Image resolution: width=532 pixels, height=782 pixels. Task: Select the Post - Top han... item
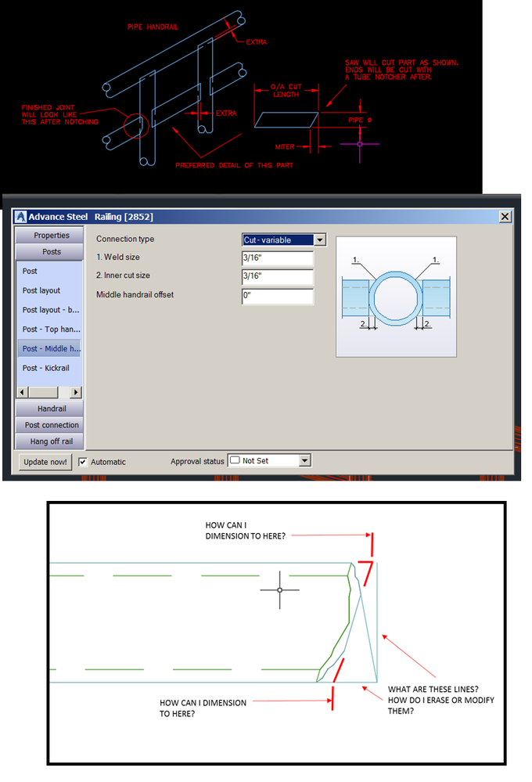[x=51, y=329]
